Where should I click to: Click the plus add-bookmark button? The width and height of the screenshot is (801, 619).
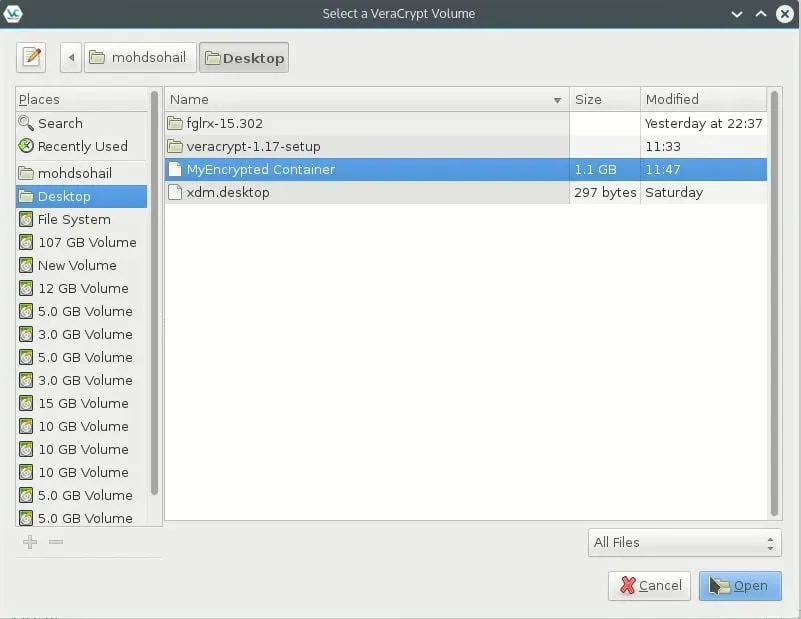click(x=30, y=541)
